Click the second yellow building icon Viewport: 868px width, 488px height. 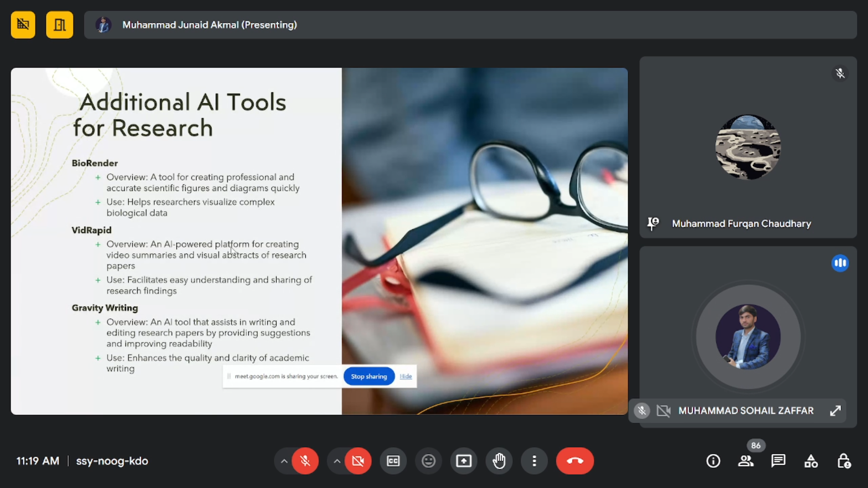[x=60, y=25]
